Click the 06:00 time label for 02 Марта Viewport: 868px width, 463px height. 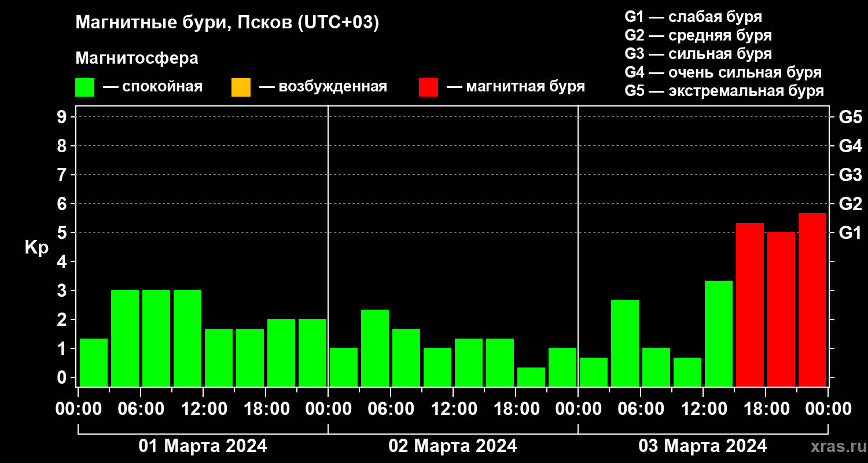tap(391, 409)
